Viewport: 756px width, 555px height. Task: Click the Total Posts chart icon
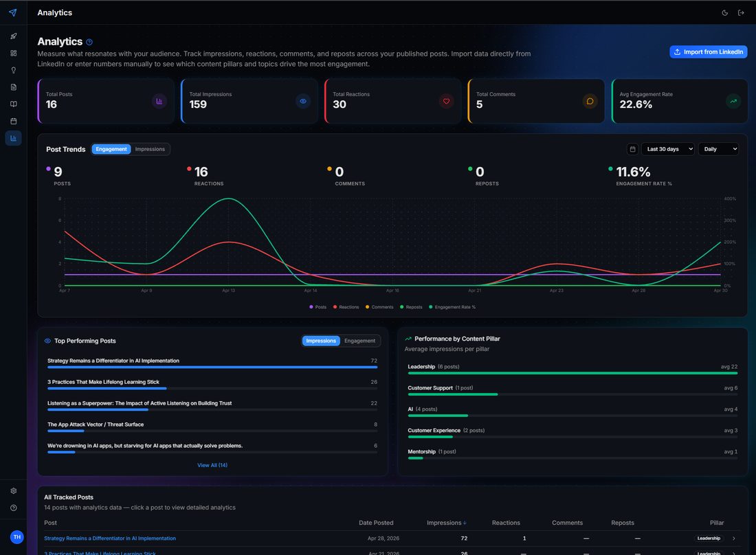[x=159, y=101]
